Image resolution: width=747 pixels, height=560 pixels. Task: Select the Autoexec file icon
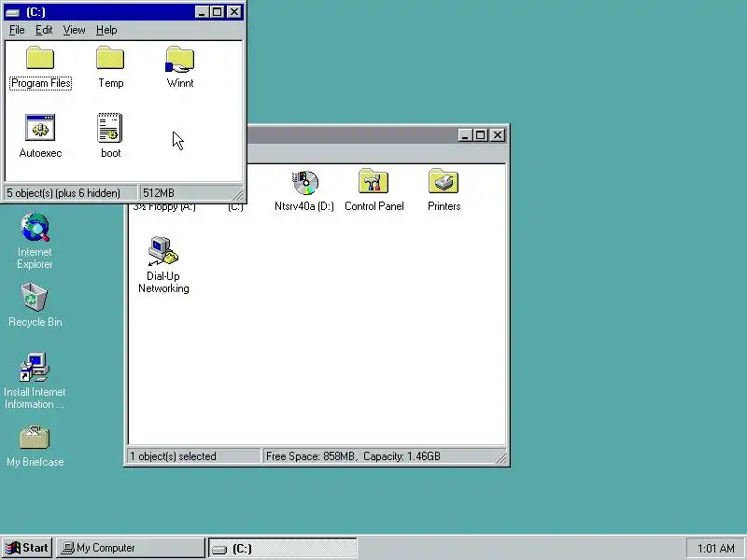[40, 136]
